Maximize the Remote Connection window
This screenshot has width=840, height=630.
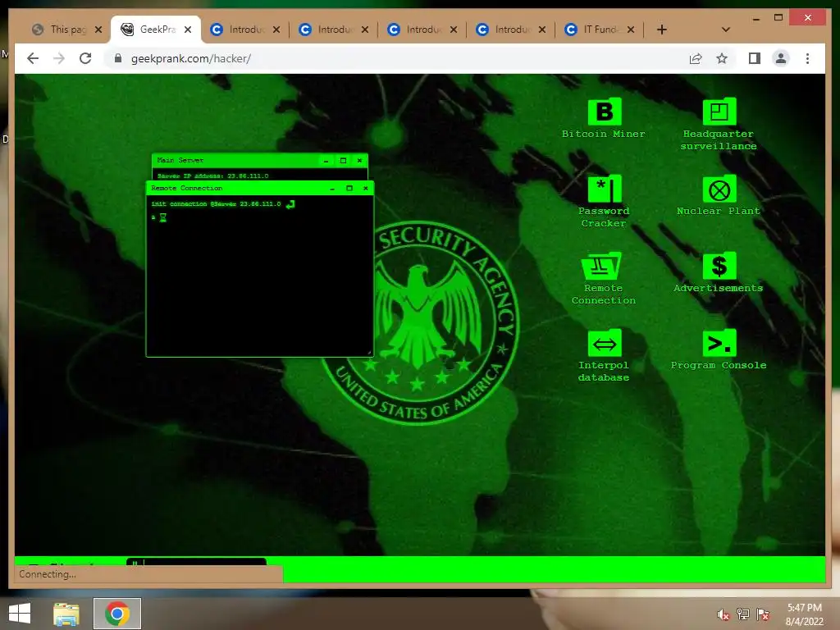[349, 188]
